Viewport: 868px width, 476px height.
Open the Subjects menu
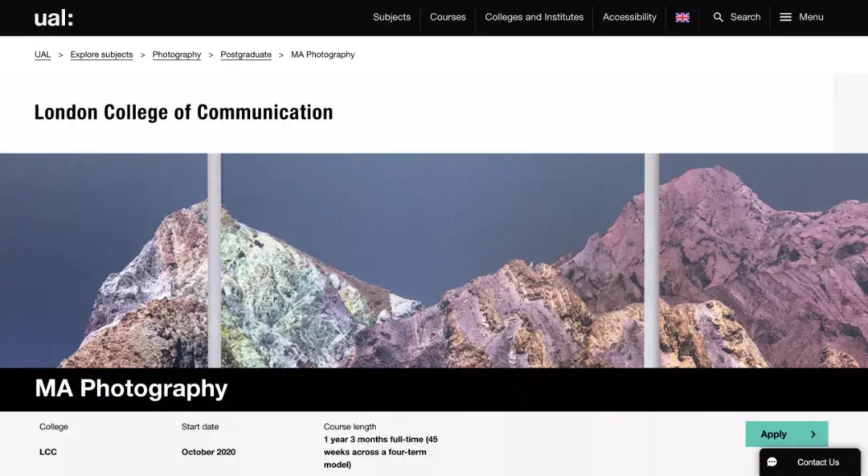392,17
